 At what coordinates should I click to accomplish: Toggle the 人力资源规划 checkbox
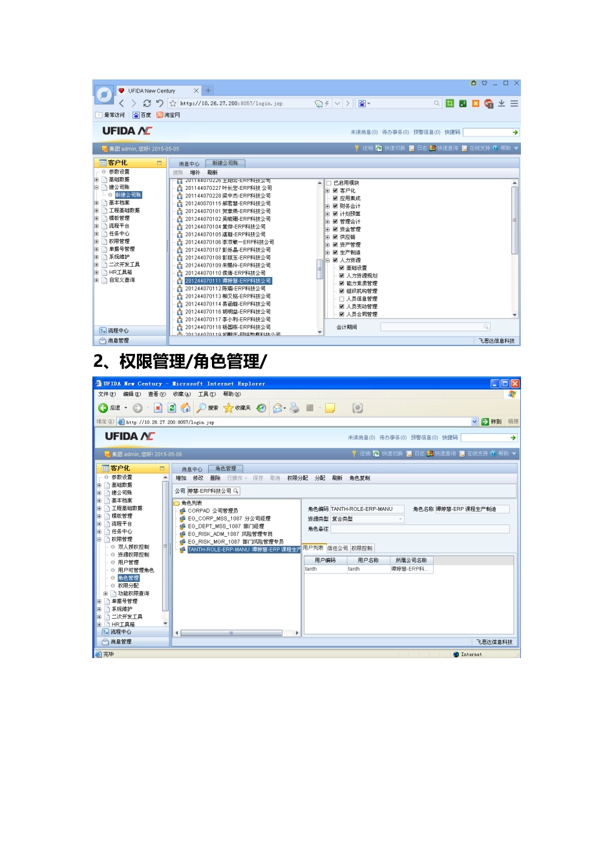pos(342,276)
